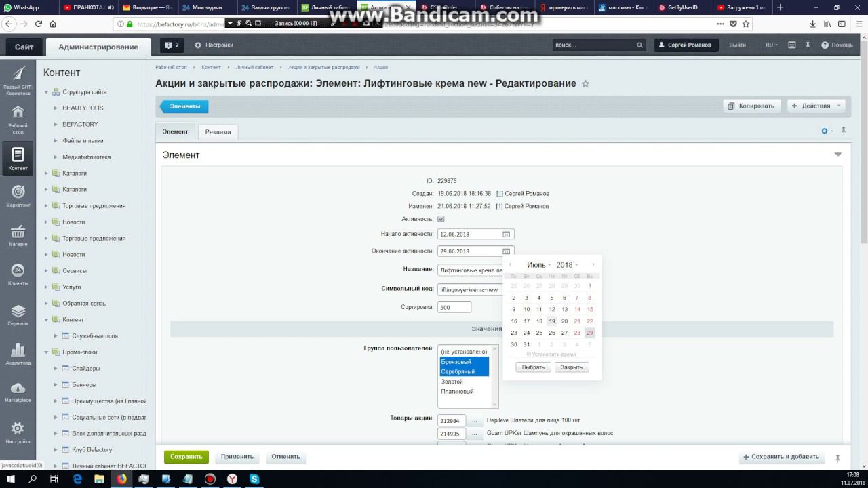The width and height of the screenshot is (868, 488).
Task: Click the notifications counter icon showing 2
Action: [172, 45]
